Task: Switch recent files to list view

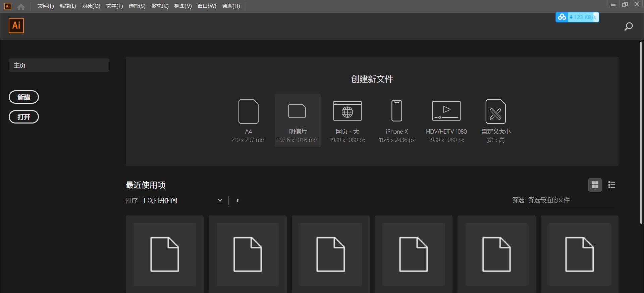Action: pos(611,185)
